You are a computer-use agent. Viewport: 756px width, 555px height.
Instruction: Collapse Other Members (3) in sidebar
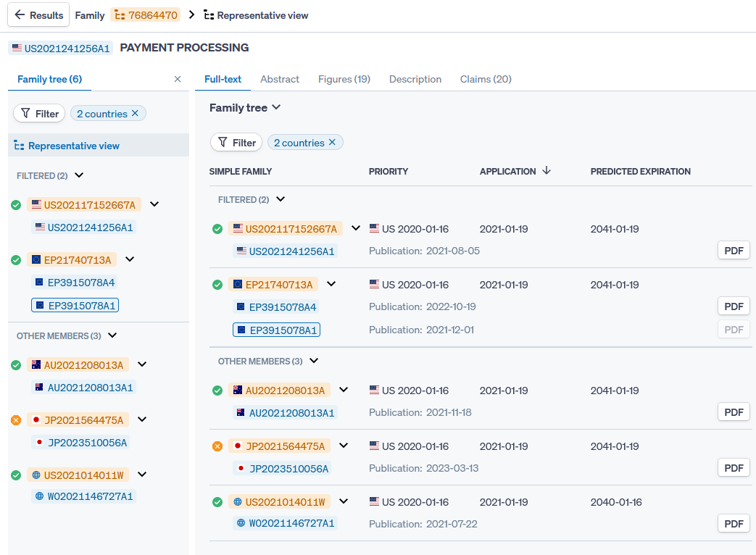(112, 335)
